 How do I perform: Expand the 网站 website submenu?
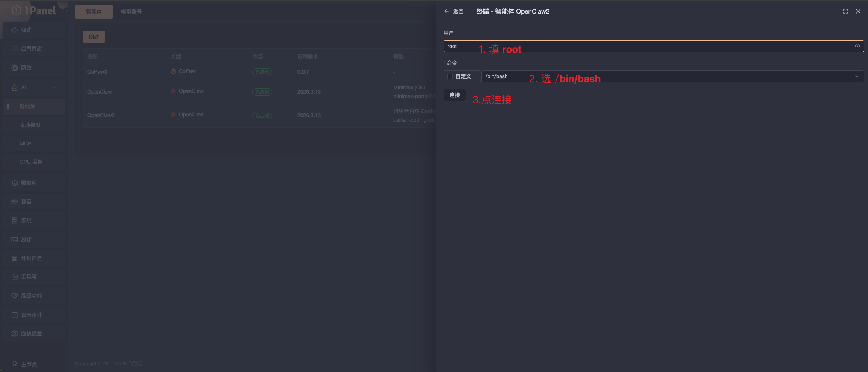[x=55, y=68]
